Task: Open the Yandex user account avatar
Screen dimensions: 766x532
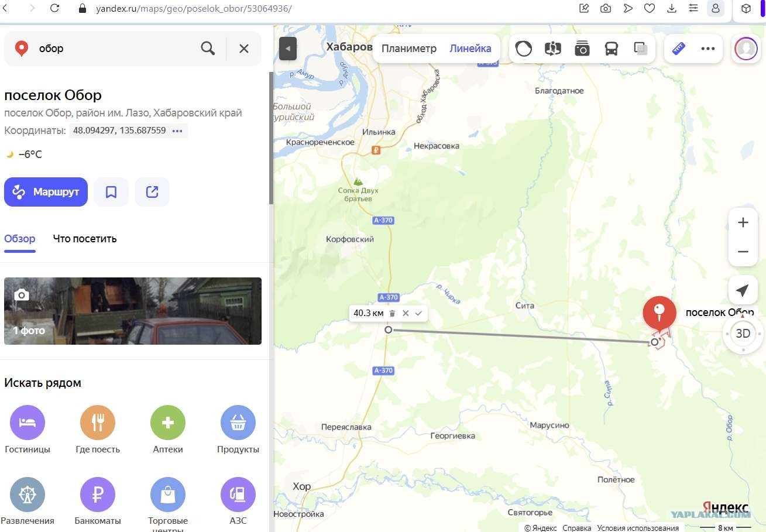Action: pos(746,49)
